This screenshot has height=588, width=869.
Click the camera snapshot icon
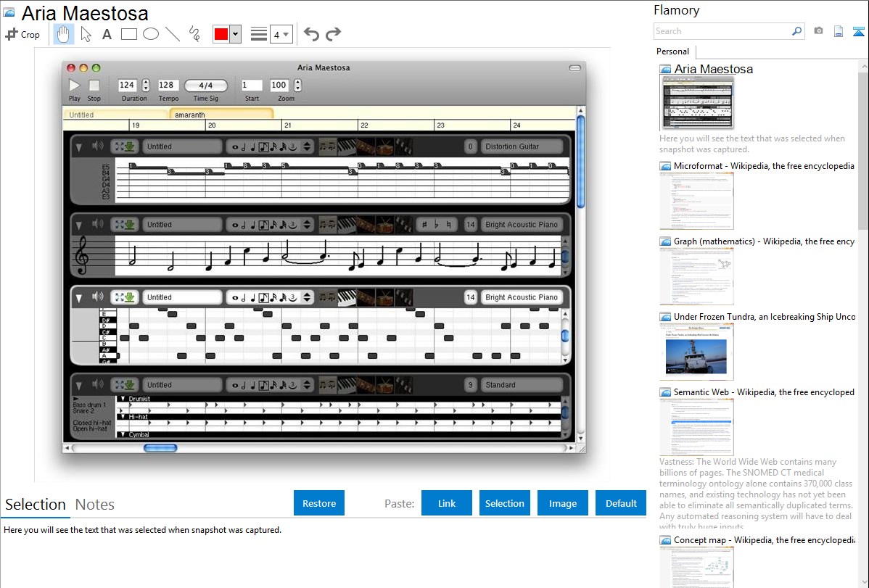click(x=818, y=31)
